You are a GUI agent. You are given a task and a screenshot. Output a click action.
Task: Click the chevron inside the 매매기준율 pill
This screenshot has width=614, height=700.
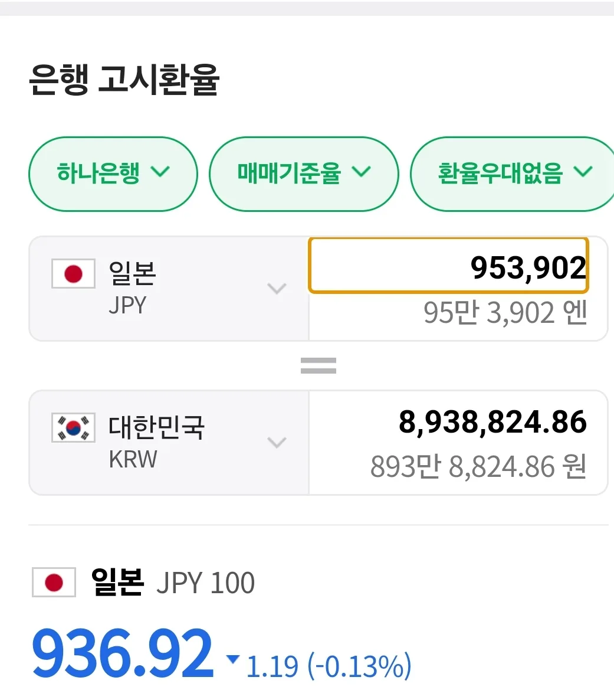(362, 171)
